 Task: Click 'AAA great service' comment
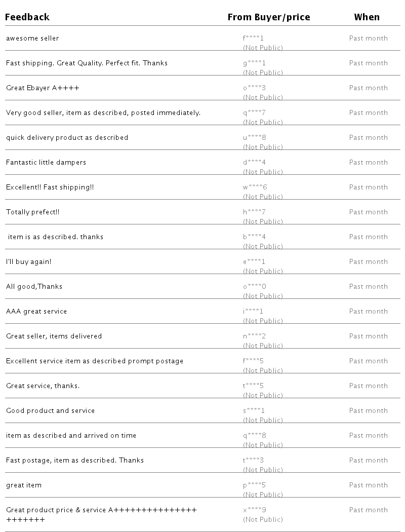pos(36,312)
